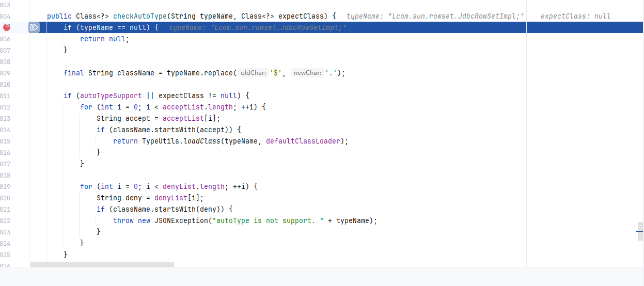This screenshot has width=644, height=286.
Task: Click the loadClass method call
Action: click(202, 141)
